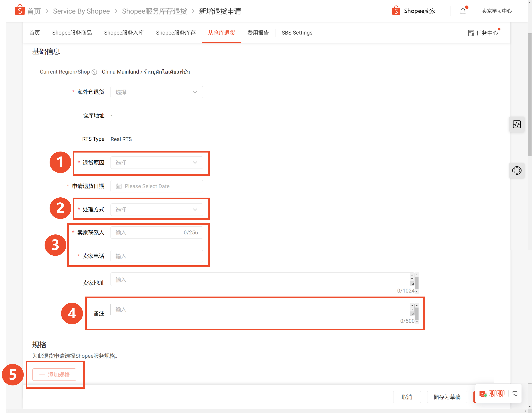Click Service By Shopee breadcrumb link
Image resolution: width=532 pixels, height=413 pixels.
(81, 11)
